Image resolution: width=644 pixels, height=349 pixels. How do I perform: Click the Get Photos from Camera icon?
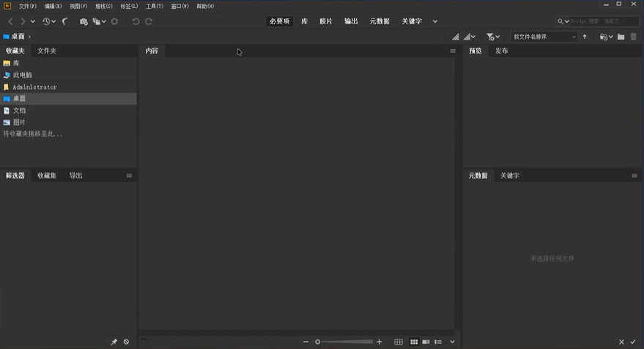pyautogui.click(x=83, y=22)
